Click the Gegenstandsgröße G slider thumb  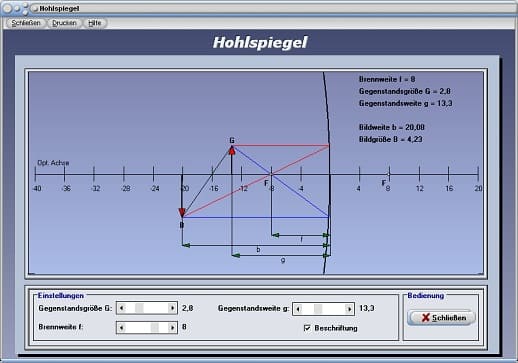pyautogui.click(x=139, y=308)
